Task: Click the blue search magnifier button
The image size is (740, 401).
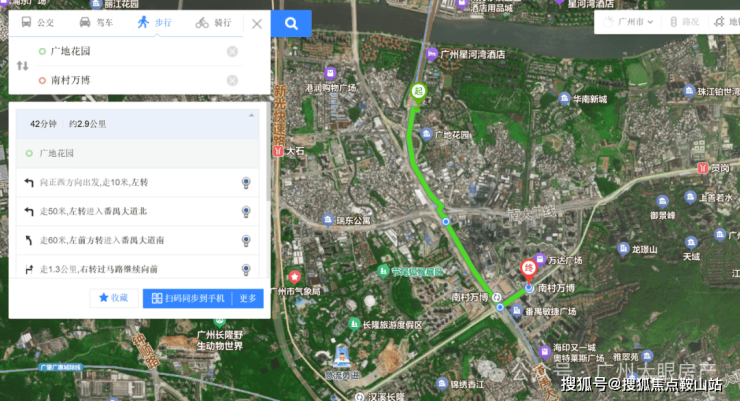Action: pyautogui.click(x=291, y=23)
